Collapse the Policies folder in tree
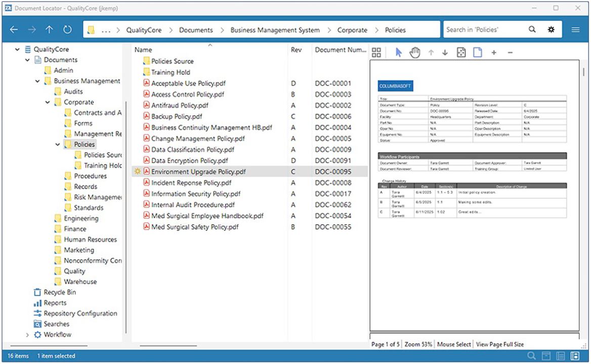591x364 pixels. pos(58,145)
